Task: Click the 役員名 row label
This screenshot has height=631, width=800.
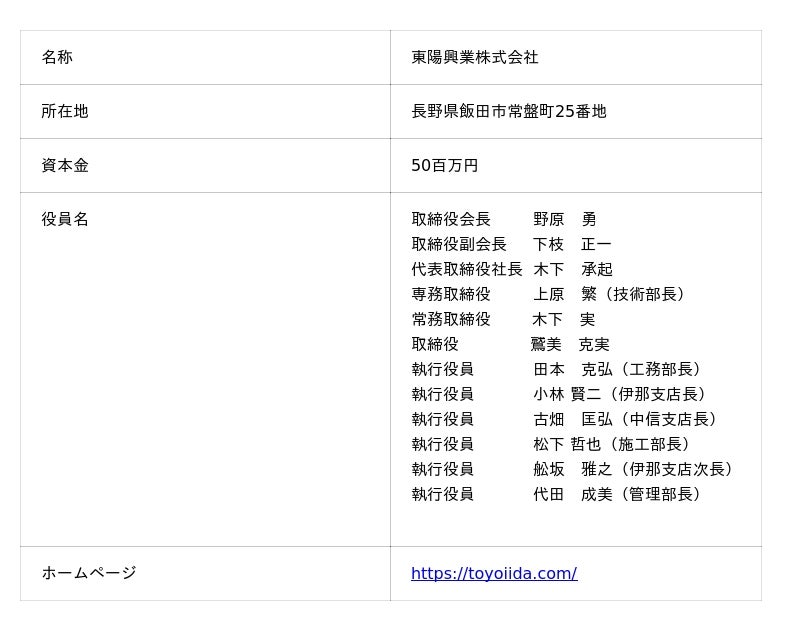Action: (x=65, y=219)
